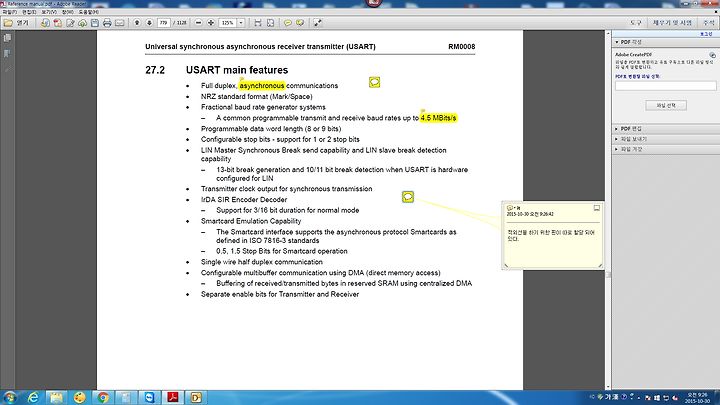Zoom in using the plus button
The height and width of the screenshot is (405, 720).
[x=211, y=22]
